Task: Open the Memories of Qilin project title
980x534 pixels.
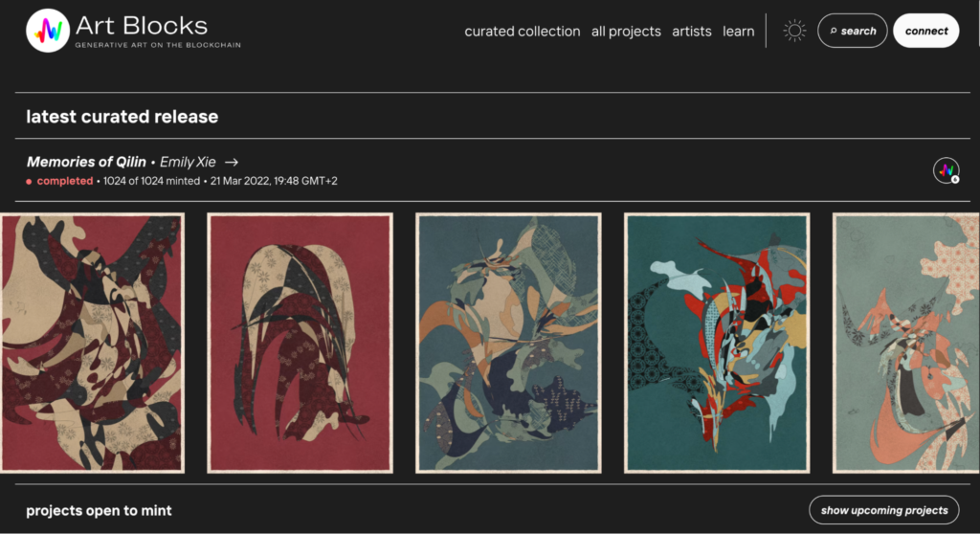Action: pyautogui.click(x=86, y=162)
